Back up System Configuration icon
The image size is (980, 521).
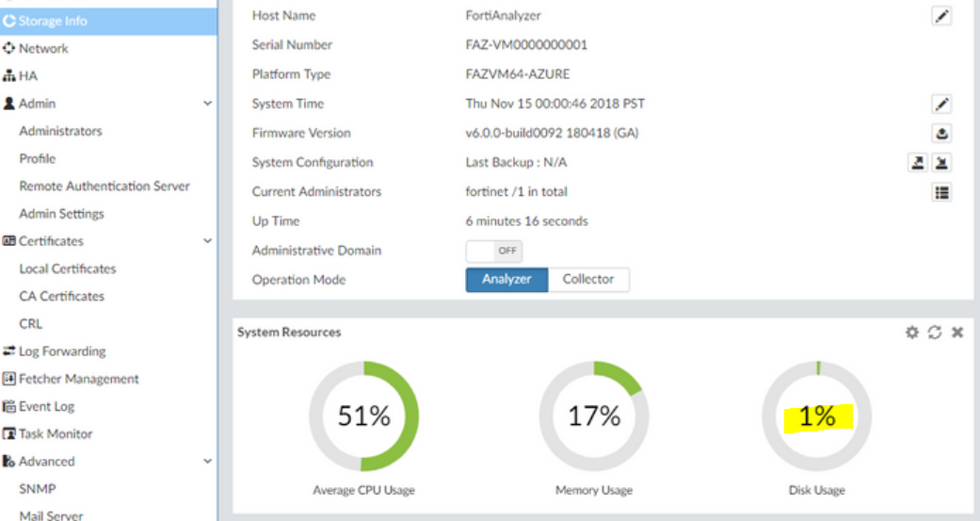917,163
